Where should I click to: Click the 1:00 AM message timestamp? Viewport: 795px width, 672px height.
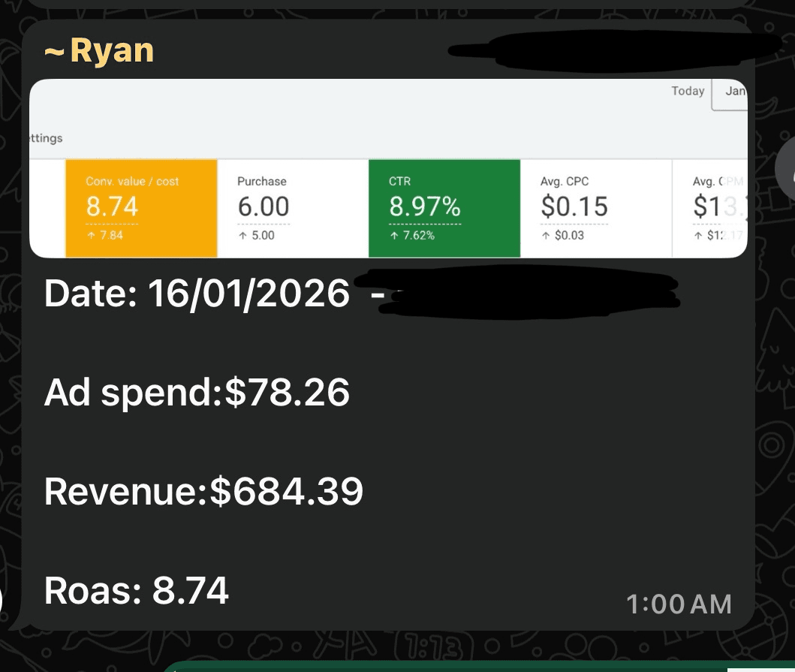pyautogui.click(x=679, y=603)
